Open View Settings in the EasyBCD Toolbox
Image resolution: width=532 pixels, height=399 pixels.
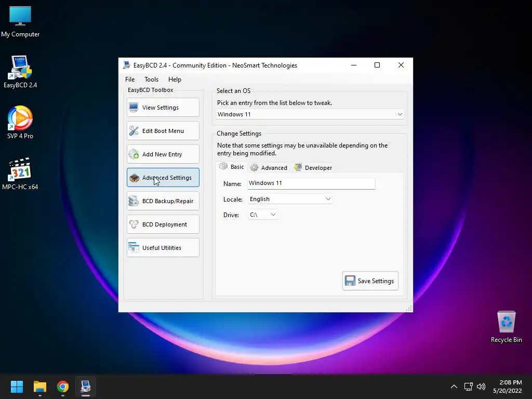[x=163, y=108]
